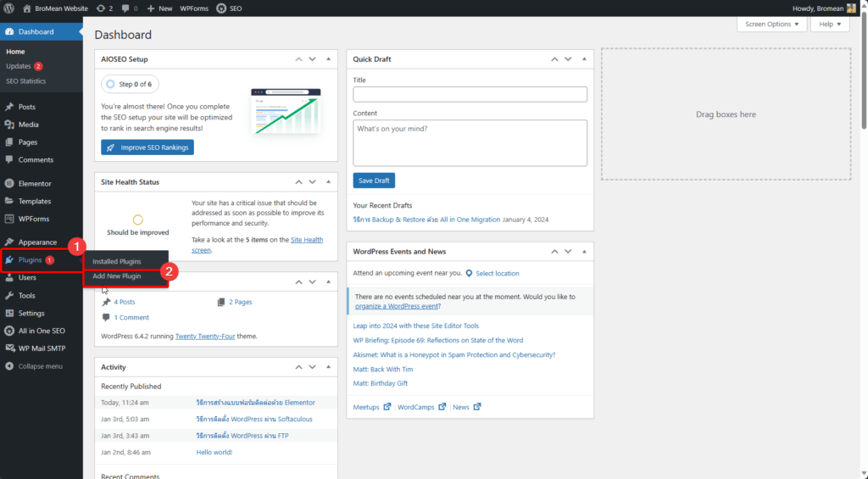Open Installed Plugins from the flyout

[x=117, y=261]
